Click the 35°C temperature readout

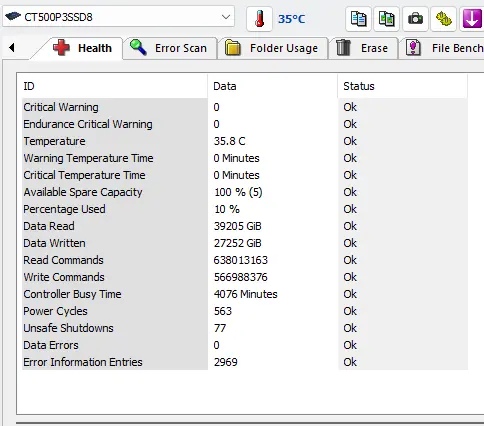291,19
